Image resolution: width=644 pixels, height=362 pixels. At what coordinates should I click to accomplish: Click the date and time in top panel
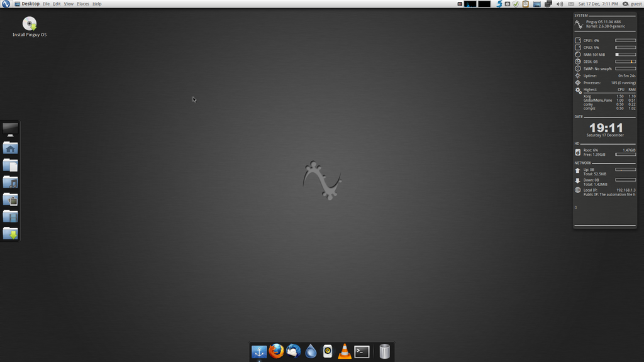point(597,4)
